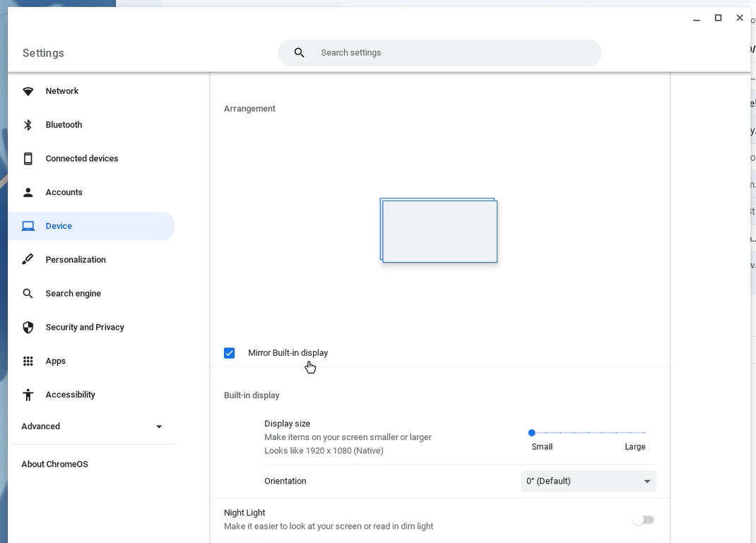
Task: Focus the Search settings field
Action: pyautogui.click(x=452, y=53)
